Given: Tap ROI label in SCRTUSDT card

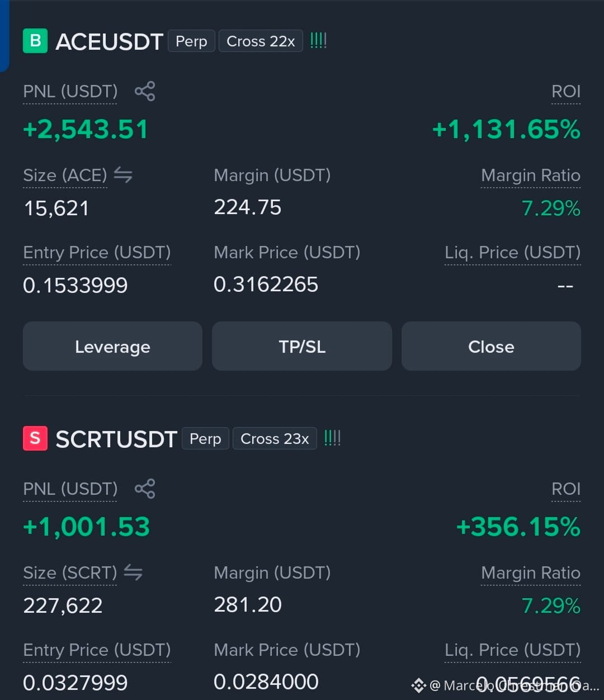Looking at the screenshot, I should point(566,489).
